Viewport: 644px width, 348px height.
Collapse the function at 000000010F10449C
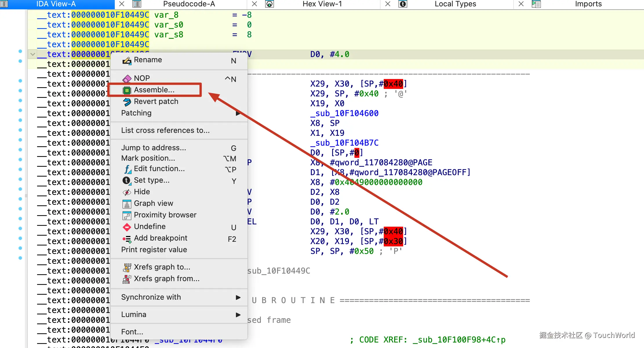click(x=32, y=54)
